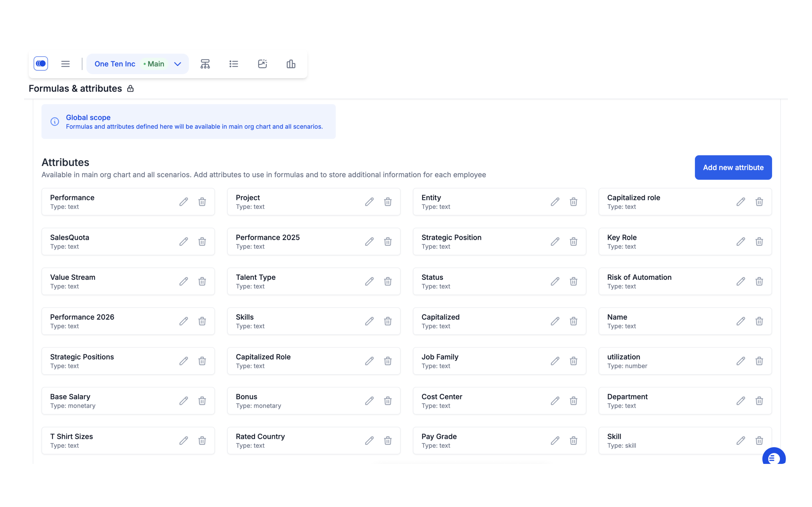Click the lock icon next to Formulas & attributes
The height and width of the screenshot is (507, 812).
(x=131, y=88)
